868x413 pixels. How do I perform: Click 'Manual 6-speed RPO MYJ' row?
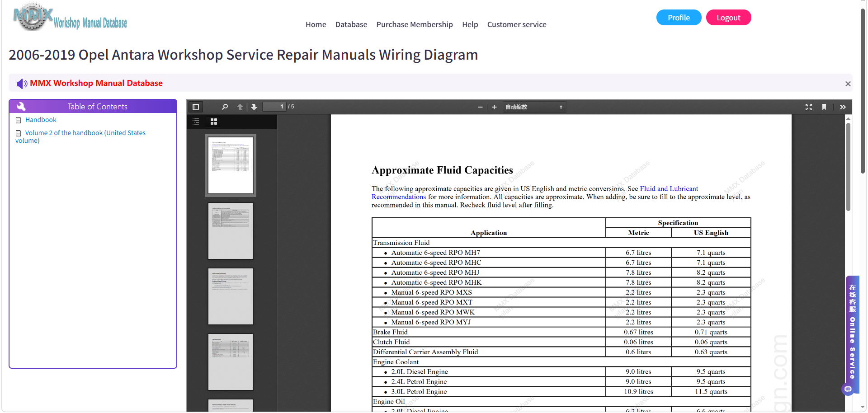coord(561,322)
